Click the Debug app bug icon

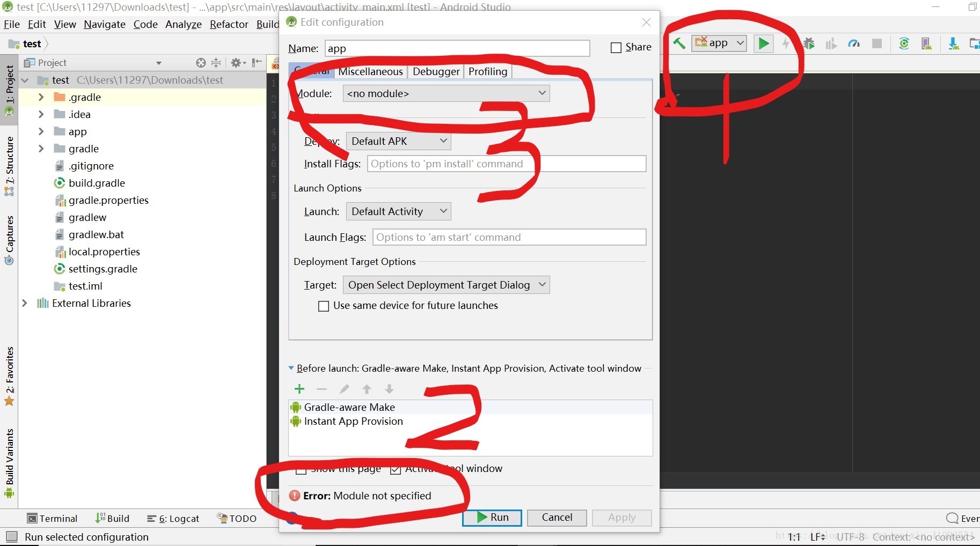click(x=809, y=43)
